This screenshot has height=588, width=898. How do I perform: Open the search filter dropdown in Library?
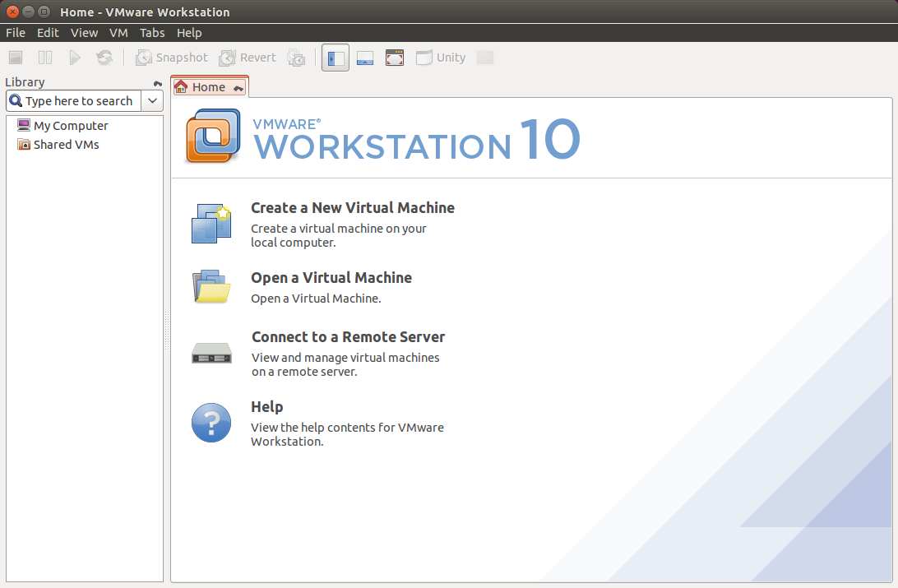pos(152,100)
